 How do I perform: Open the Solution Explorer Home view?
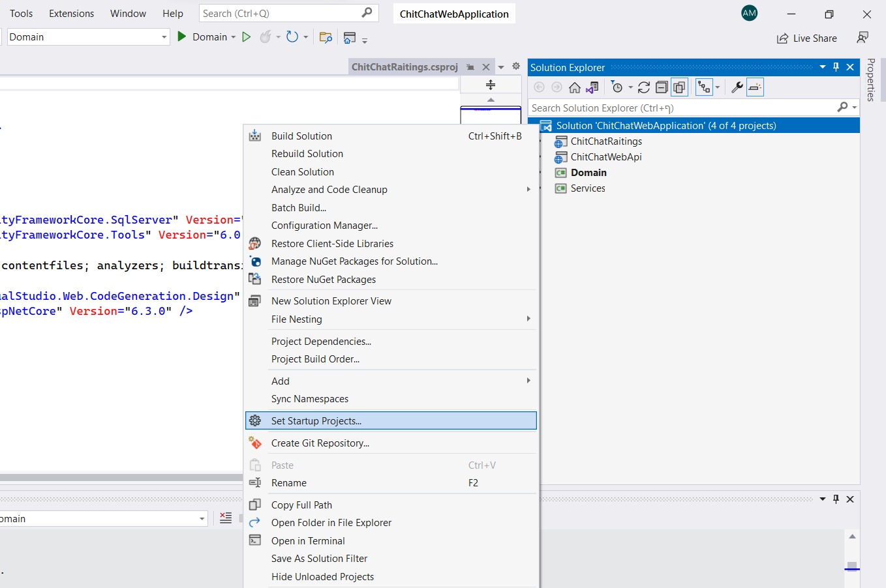click(x=575, y=87)
